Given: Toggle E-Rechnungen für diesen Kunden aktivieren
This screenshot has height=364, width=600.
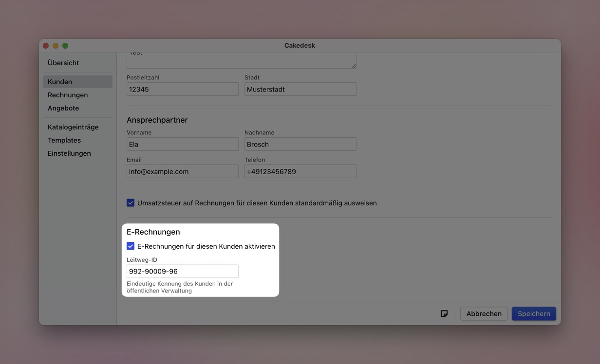Looking at the screenshot, I should click(x=130, y=246).
